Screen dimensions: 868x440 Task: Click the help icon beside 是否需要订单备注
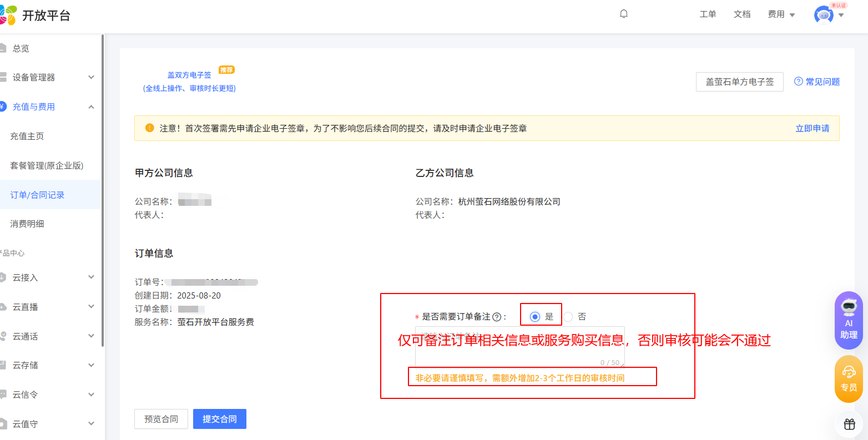click(497, 317)
